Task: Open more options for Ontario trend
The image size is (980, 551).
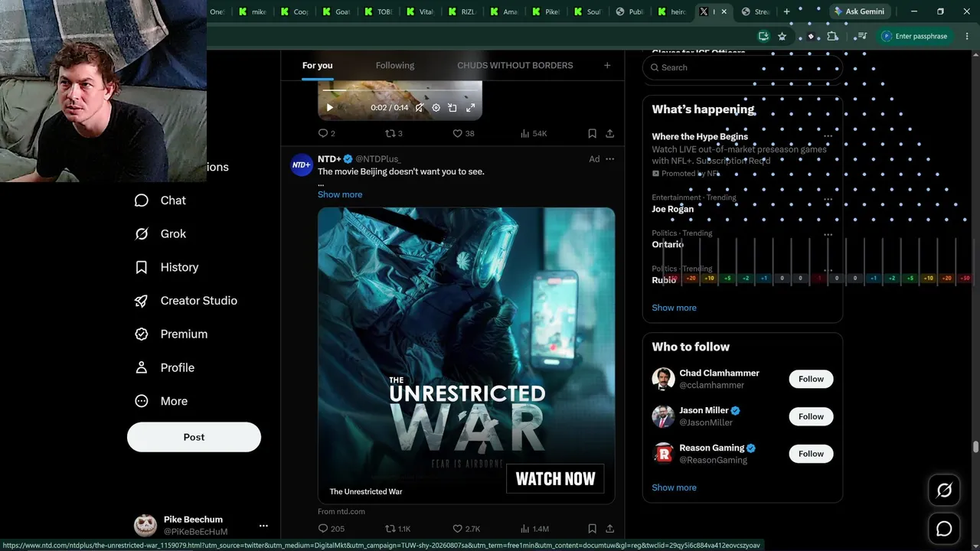Action: point(828,235)
